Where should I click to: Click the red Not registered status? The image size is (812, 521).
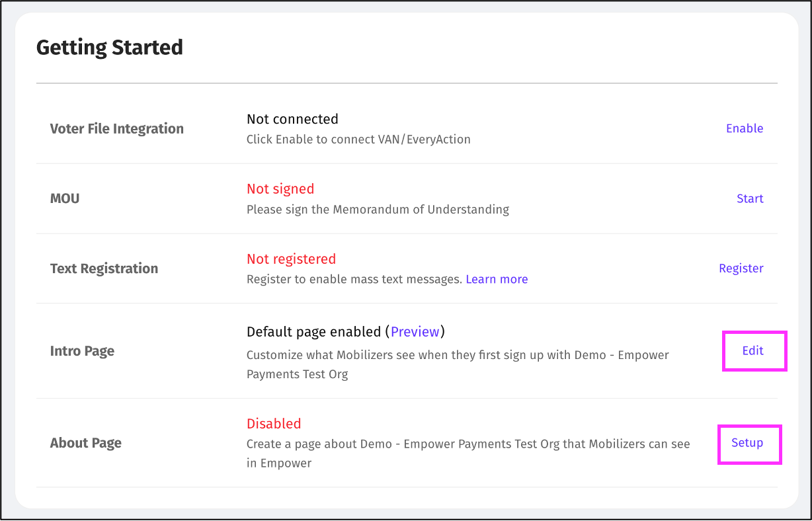click(291, 259)
